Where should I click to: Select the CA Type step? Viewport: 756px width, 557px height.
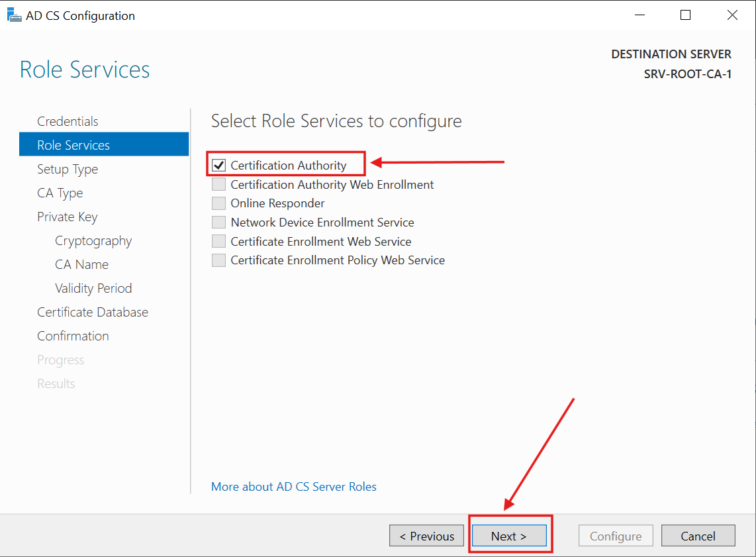click(60, 193)
